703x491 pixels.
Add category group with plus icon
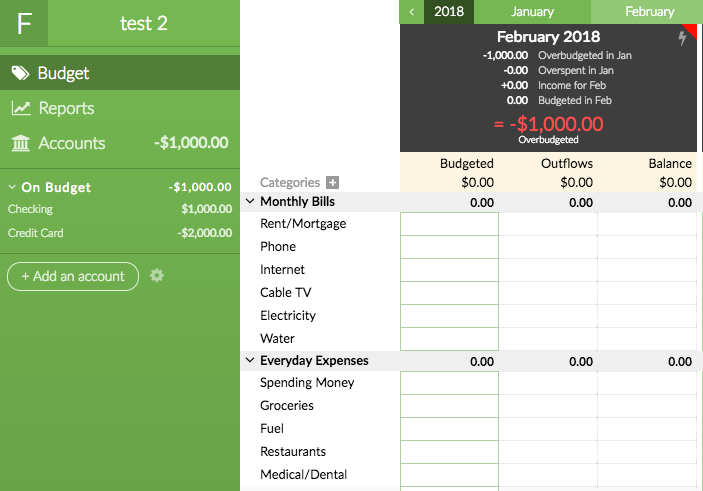coord(332,182)
